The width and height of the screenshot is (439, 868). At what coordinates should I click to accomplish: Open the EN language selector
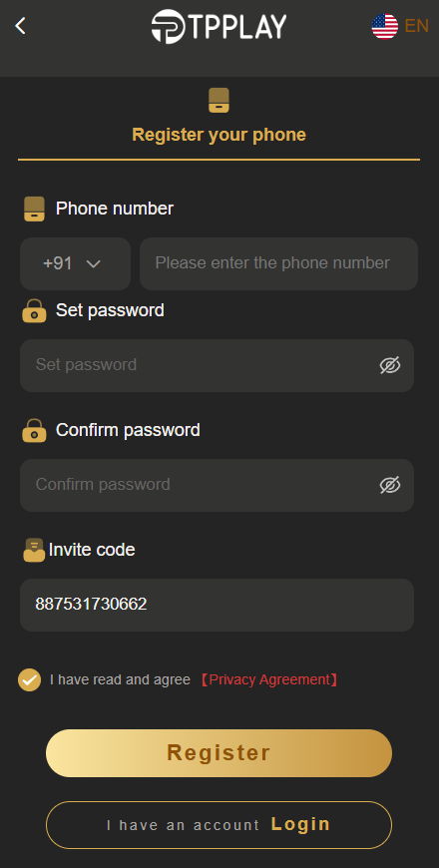point(417,26)
